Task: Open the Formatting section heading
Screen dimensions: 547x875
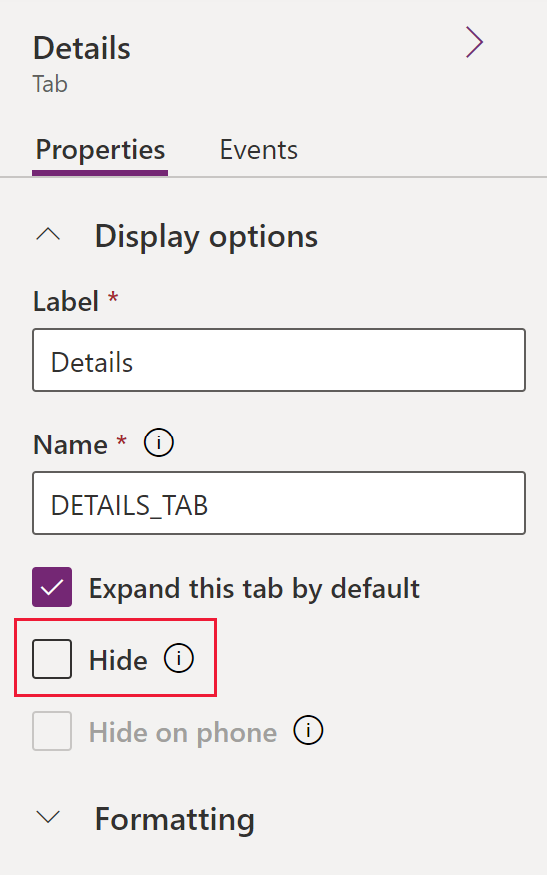Action: pos(175,820)
